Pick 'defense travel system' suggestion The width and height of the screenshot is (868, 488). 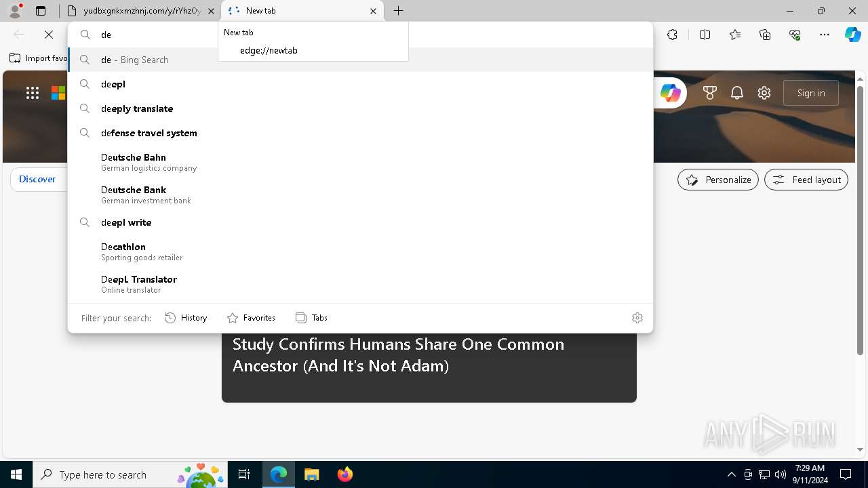[x=360, y=133]
